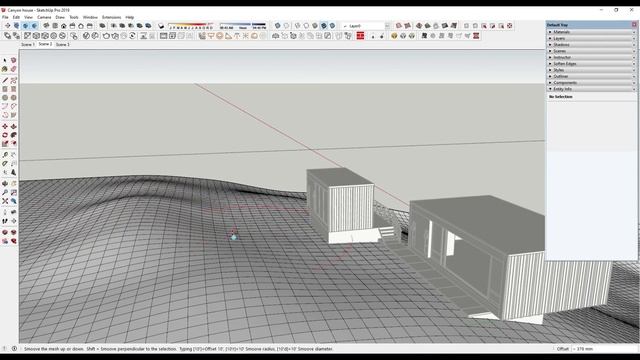Open the Camera menu

[x=44, y=18]
